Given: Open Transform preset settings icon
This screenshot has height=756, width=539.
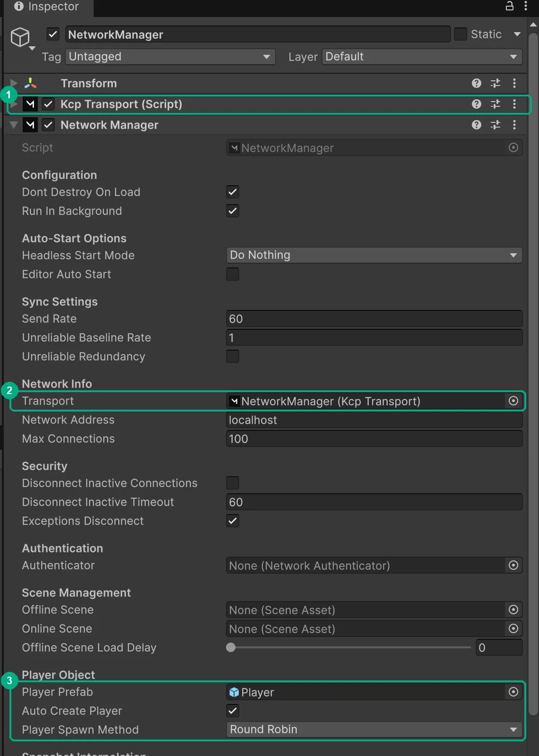Looking at the screenshot, I should point(496,83).
